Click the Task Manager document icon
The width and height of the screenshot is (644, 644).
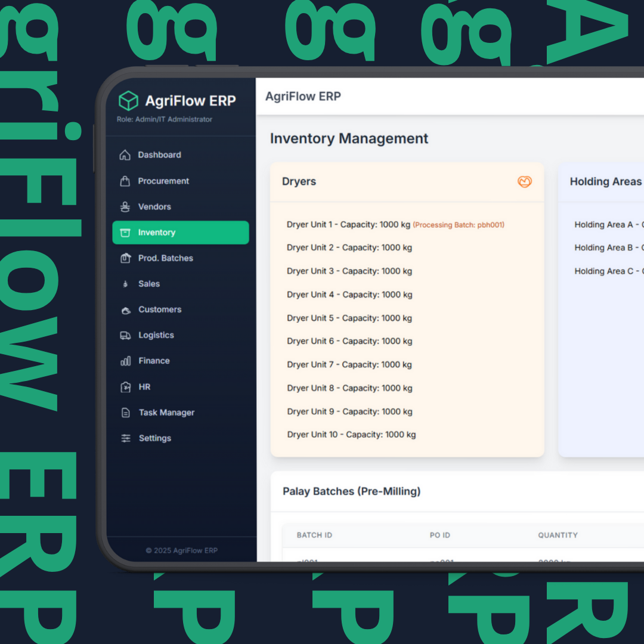(x=126, y=413)
